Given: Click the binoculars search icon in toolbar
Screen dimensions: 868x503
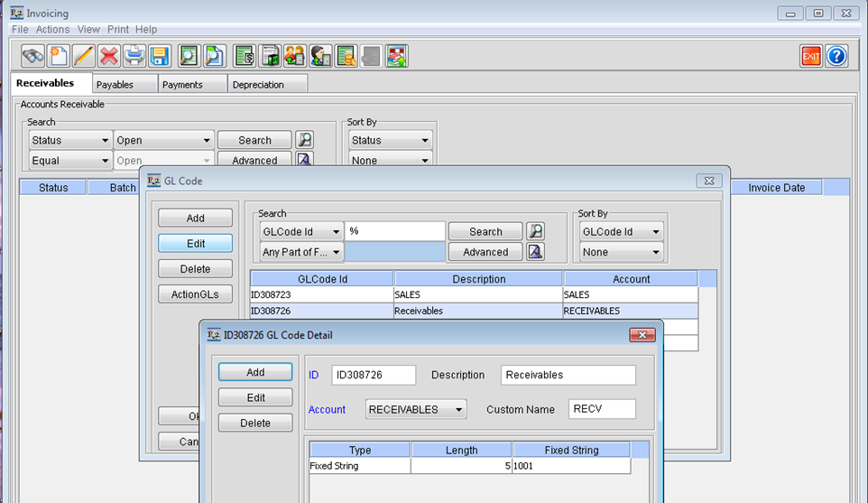Looking at the screenshot, I should pyautogui.click(x=33, y=56).
